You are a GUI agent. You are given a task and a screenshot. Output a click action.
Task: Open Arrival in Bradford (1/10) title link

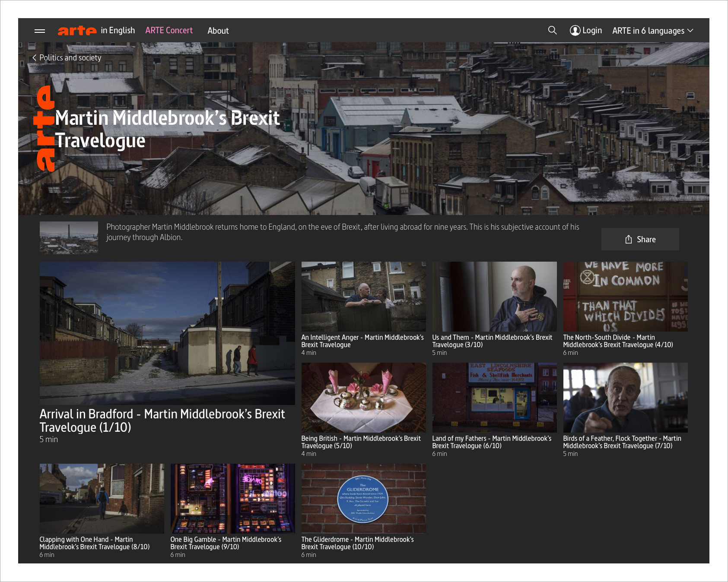(162, 421)
